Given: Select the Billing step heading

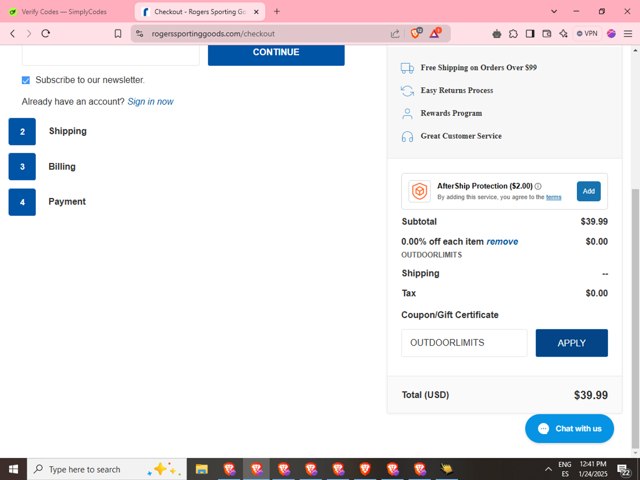Looking at the screenshot, I should click(62, 167).
